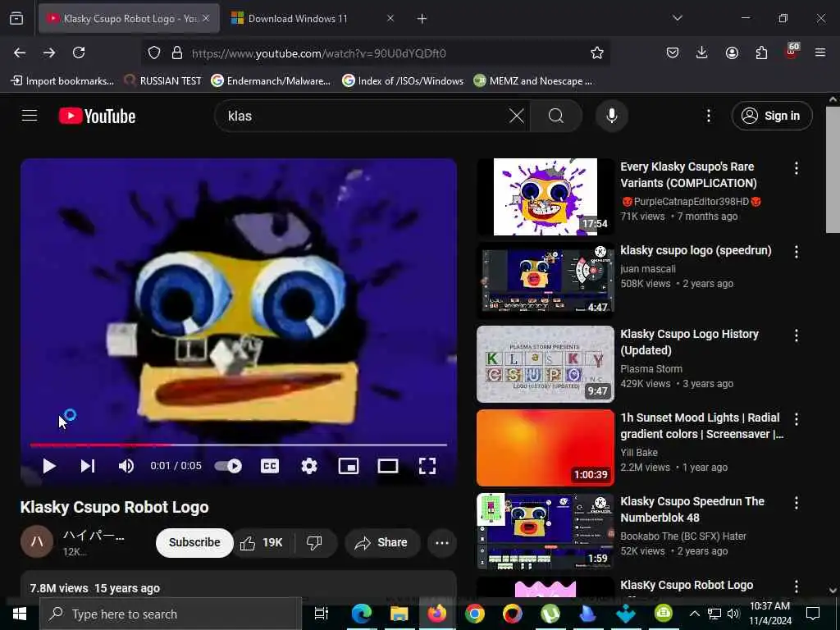Image resolution: width=840 pixels, height=630 pixels.
Task: Open 1h Sunset Mood Lights video title
Action: [702, 426]
